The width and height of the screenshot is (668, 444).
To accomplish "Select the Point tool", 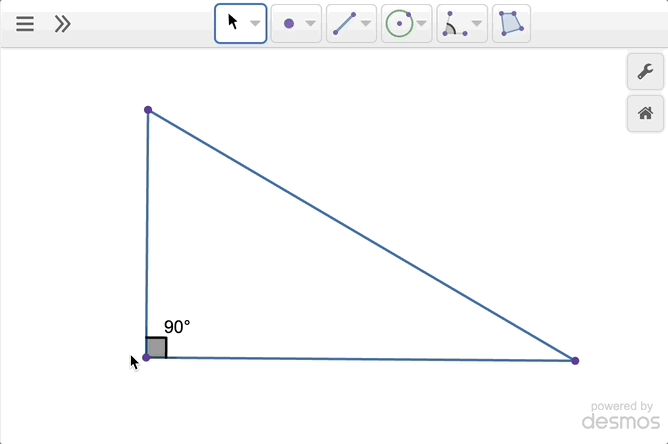I will coord(289,24).
